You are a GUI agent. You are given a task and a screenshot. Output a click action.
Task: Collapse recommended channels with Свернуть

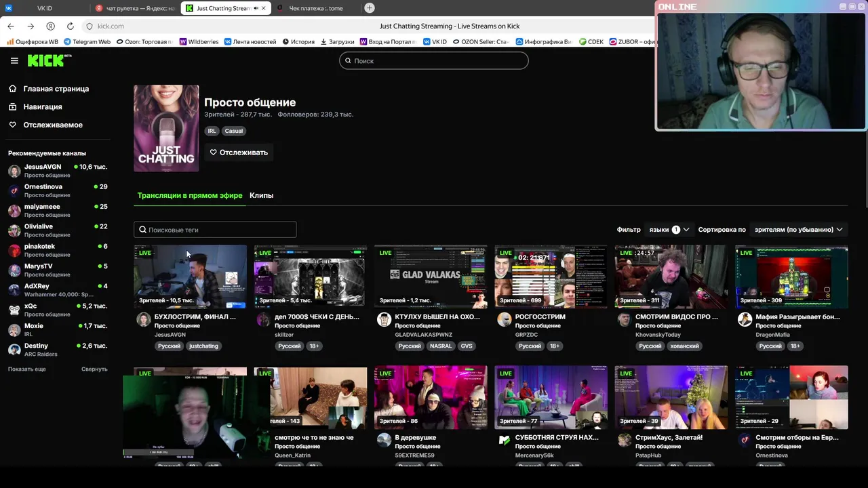(x=94, y=369)
